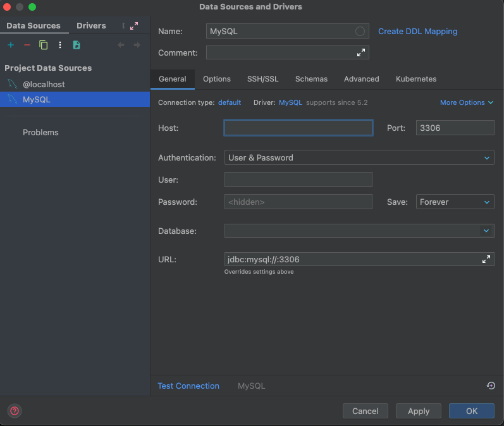Click the supports since 5.2 text
The width and height of the screenshot is (504, 426).
pyautogui.click(x=337, y=102)
